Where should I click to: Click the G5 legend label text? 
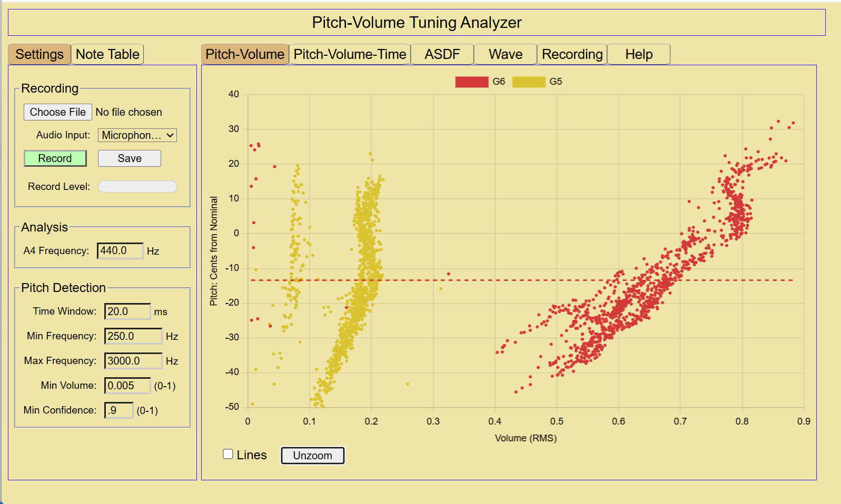[556, 82]
